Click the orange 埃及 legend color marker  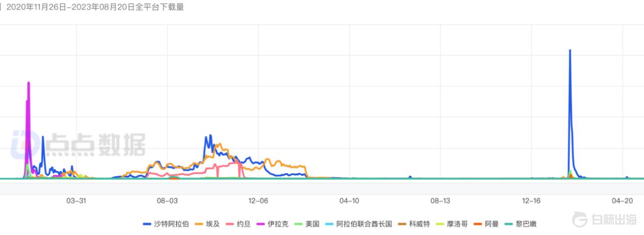199,224
